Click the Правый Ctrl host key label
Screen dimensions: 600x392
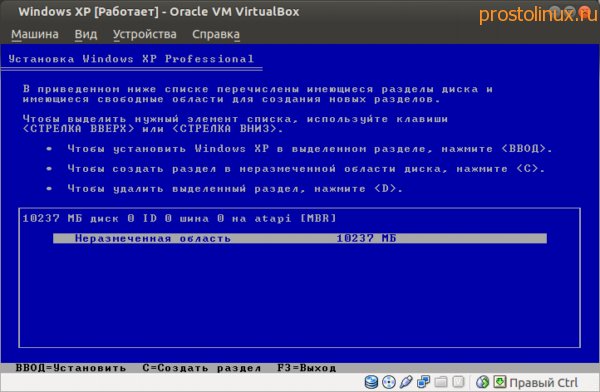click(543, 382)
